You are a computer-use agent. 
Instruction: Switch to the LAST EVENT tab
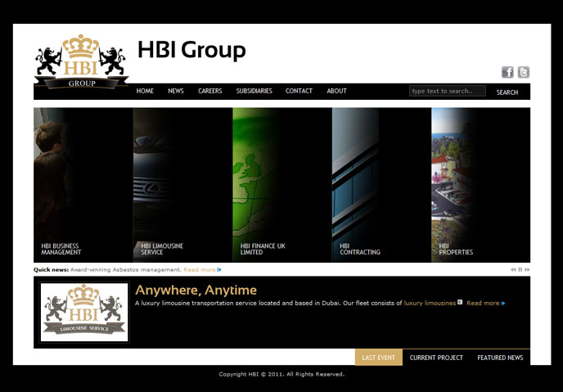point(379,358)
